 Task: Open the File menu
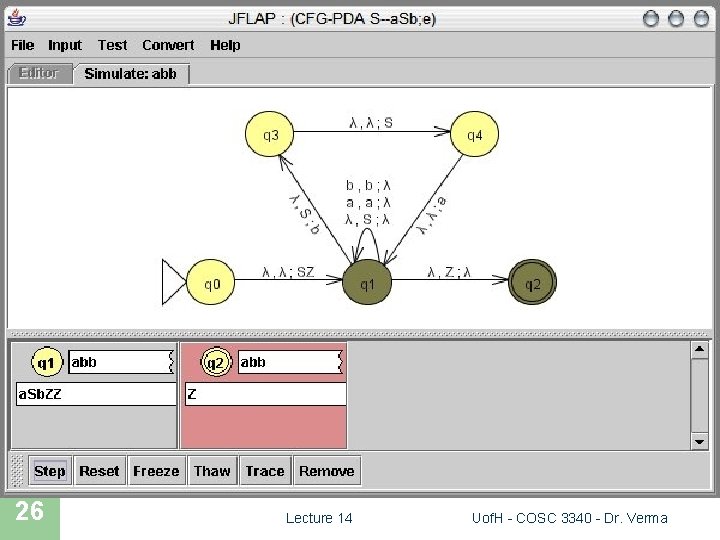(22, 45)
